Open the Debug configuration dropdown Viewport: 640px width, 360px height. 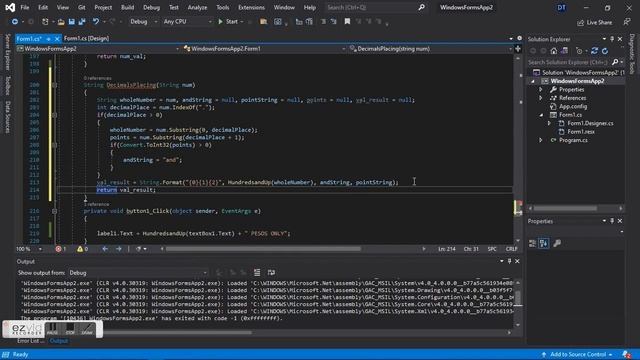pyautogui.click(x=144, y=22)
